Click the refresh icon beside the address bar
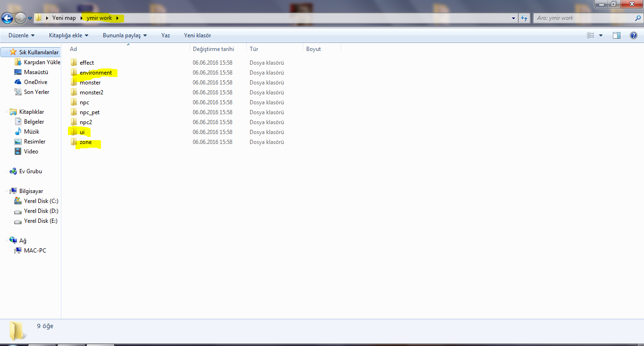Viewport: 644px width, 346px height. pyautogui.click(x=525, y=18)
